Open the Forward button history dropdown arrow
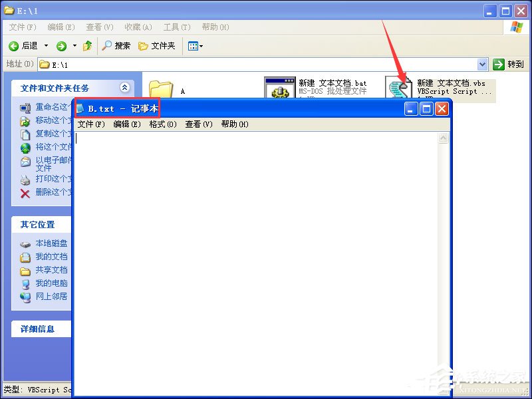 74,45
